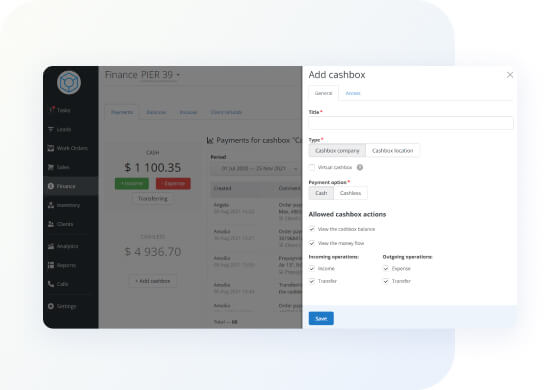Open Clients via its people icon
This screenshot has height=390, width=551.
tap(51, 224)
